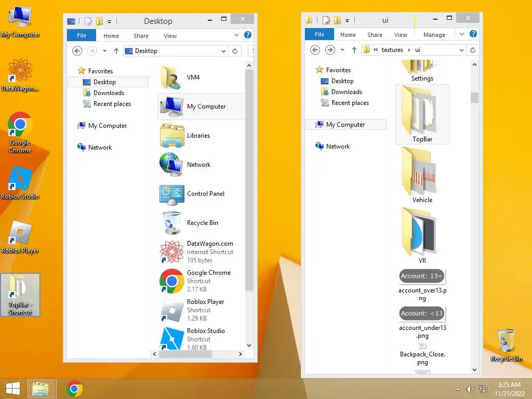Select Control Panel in Desktop window
532x399 pixels.
point(201,194)
